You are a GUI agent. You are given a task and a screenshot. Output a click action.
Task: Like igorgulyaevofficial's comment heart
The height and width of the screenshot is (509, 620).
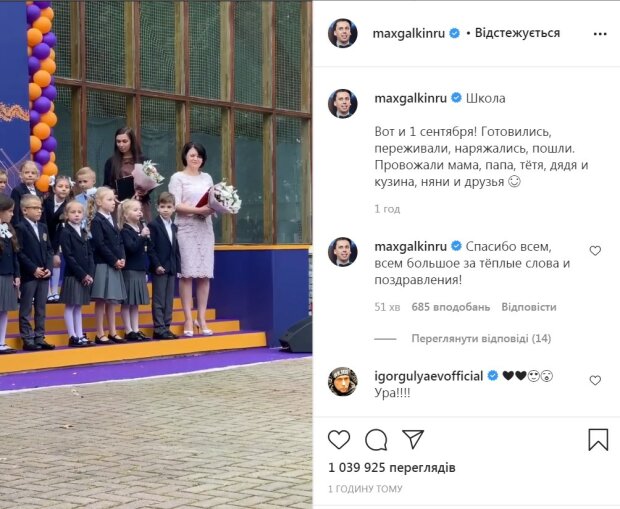595,380
